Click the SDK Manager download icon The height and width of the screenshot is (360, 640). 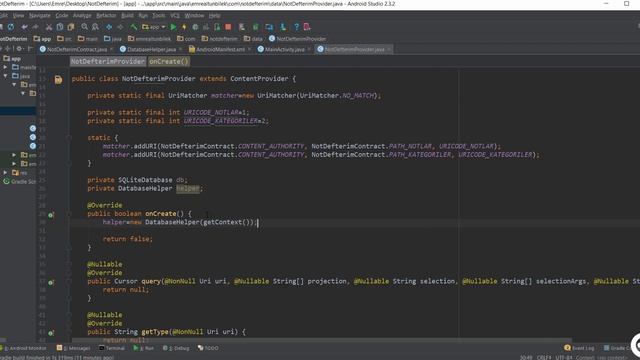283,27
